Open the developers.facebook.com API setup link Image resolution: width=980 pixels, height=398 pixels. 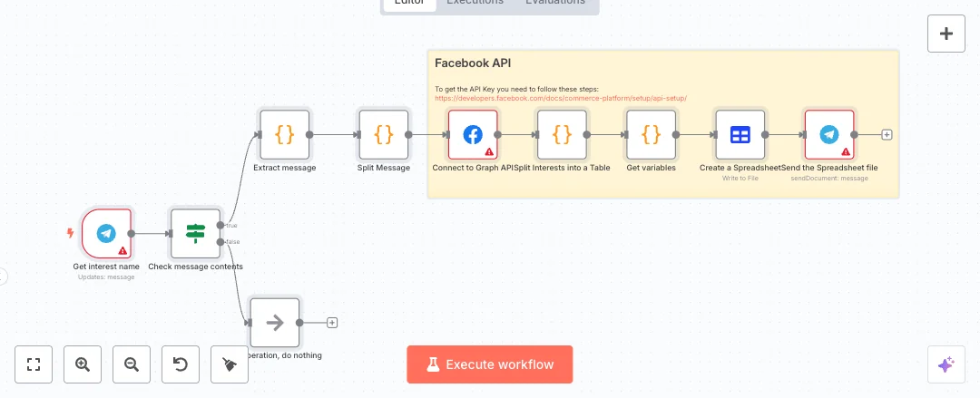561,98
